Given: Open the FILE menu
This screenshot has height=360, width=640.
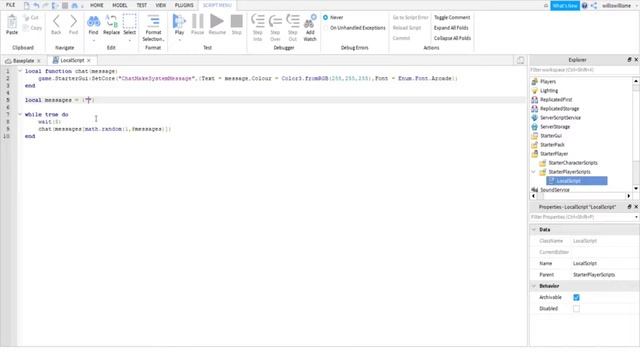Looking at the screenshot, I should (x=11, y=5).
